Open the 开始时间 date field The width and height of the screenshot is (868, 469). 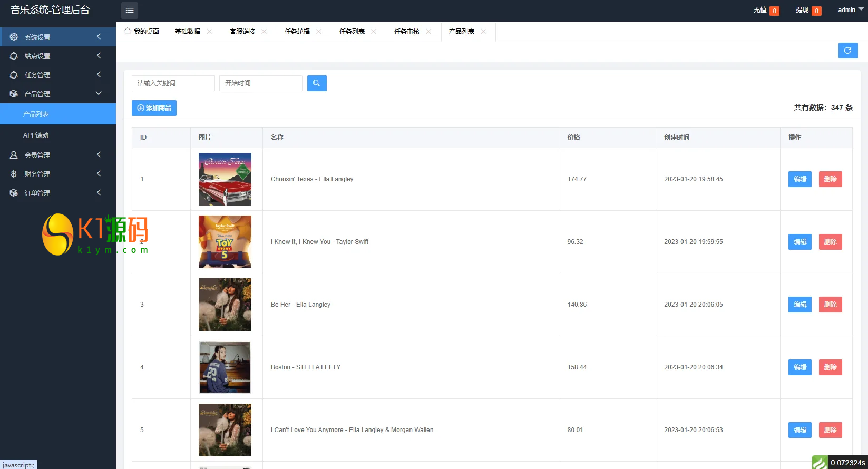point(261,83)
